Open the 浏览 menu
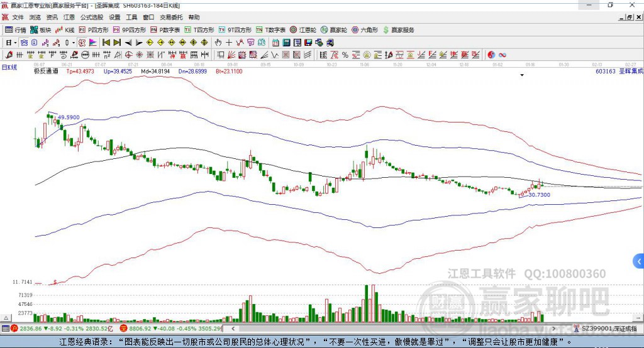Viewport: 644px width, 348px height. [x=35, y=17]
